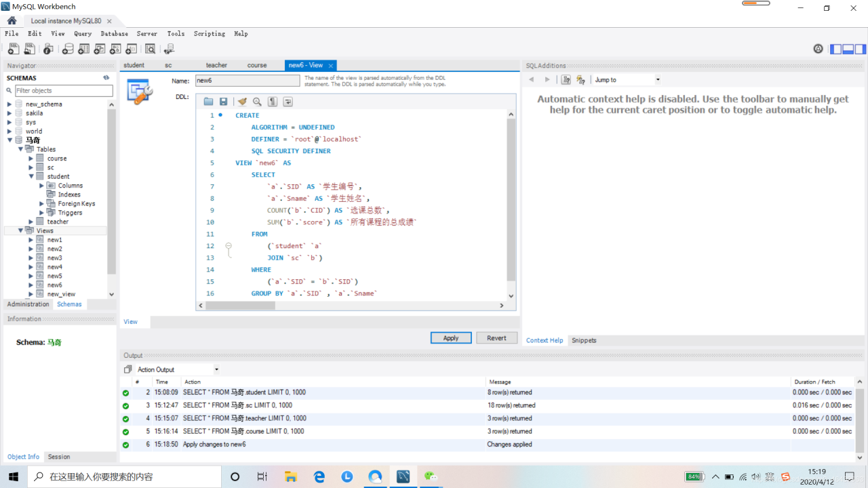Expand the course table node
Image resolution: width=868 pixels, height=488 pixels.
pyautogui.click(x=31, y=159)
